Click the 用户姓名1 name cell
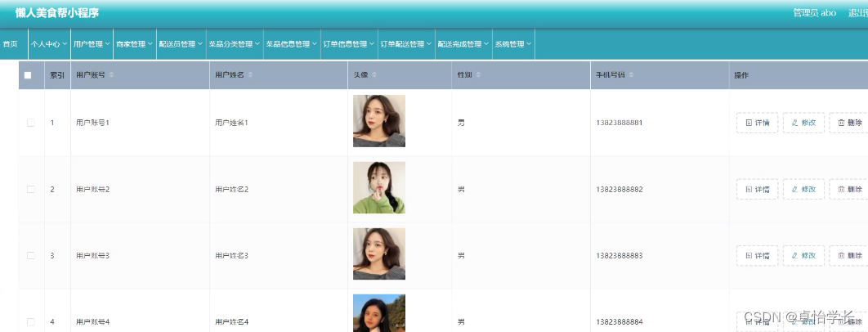Screen dimensions: 868x332 [231, 123]
